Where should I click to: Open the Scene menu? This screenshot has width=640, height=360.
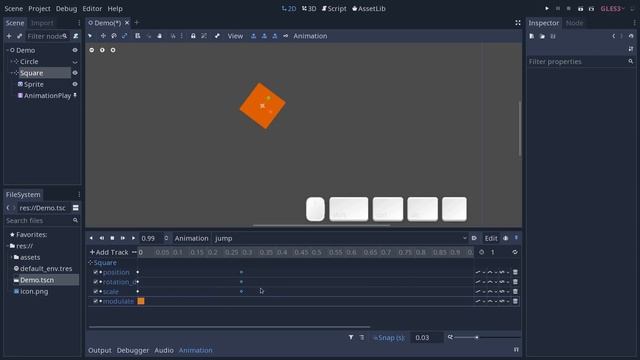(x=13, y=9)
